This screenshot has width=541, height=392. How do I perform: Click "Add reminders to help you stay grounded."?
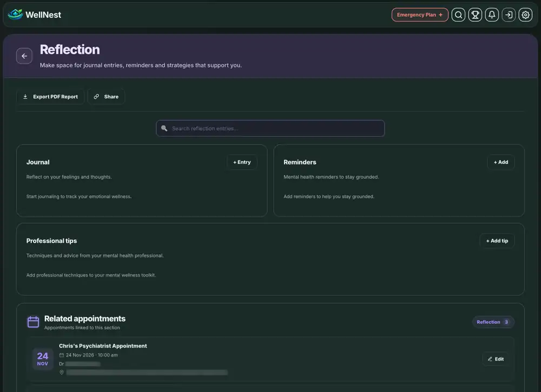(329, 196)
